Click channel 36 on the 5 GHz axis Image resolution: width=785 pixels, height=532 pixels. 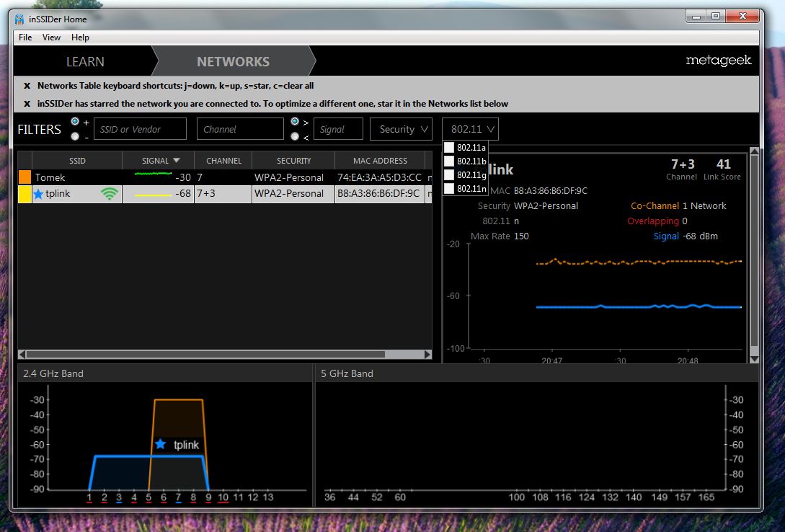pyautogui.click(x=330, y=497)
